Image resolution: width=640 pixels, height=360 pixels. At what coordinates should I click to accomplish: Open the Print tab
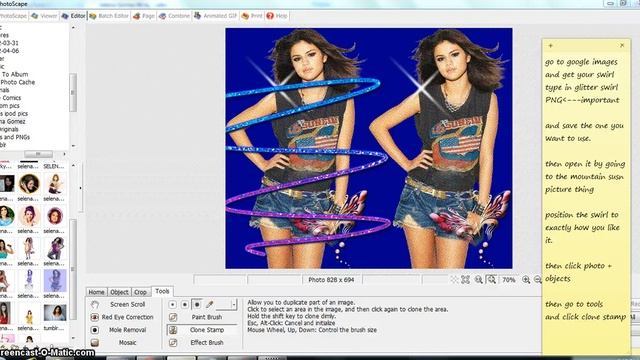[252, 16]
